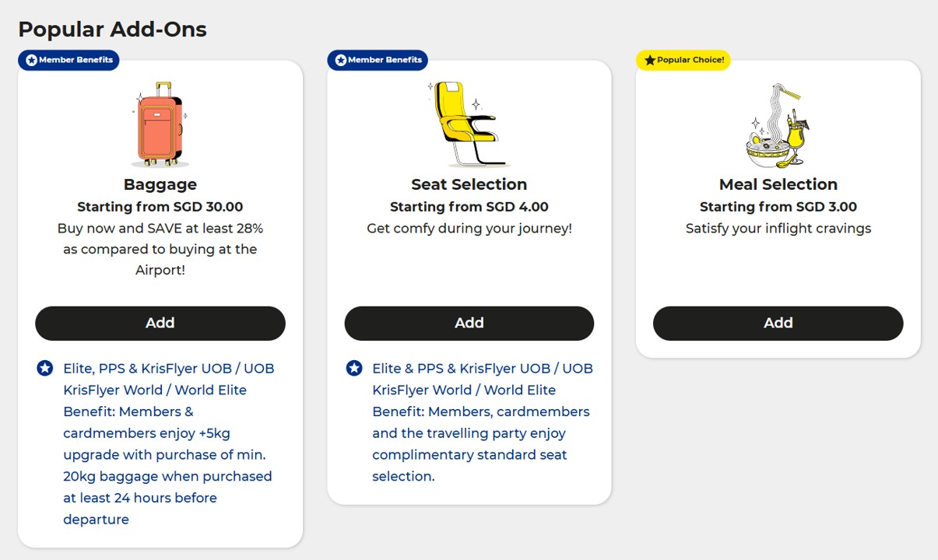Click "Starting from SGD 30.00" baggage price
The height and width of the screenshot is (560, 938).
tap(160, 207)
